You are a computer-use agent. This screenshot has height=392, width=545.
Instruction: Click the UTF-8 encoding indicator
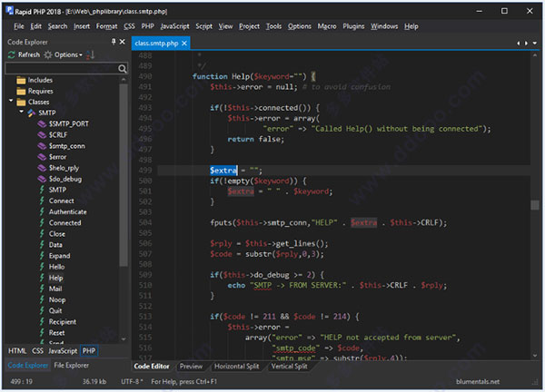coord(132,382)
